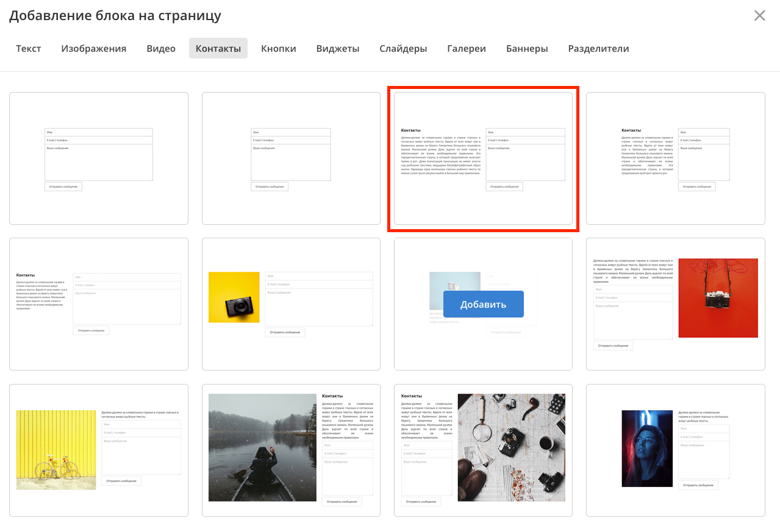Go to the Разделители tab
The height and width of the screenshot is (532, 780).
pyautogui.click(x=598, y=49)
